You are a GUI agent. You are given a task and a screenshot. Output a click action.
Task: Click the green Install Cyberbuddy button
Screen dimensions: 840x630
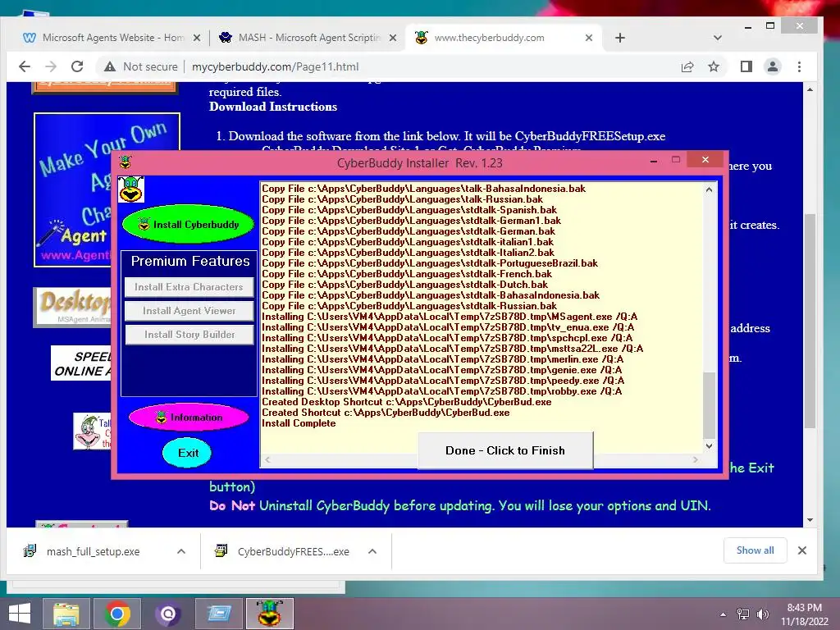pyautogui.click(x=188, y=225)
